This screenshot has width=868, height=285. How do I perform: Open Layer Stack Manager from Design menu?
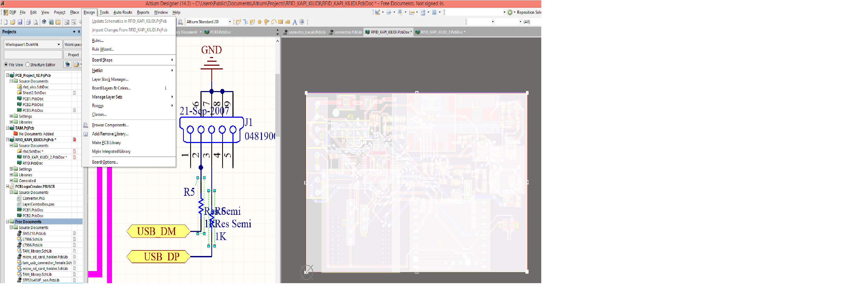[x=110, y=79]
